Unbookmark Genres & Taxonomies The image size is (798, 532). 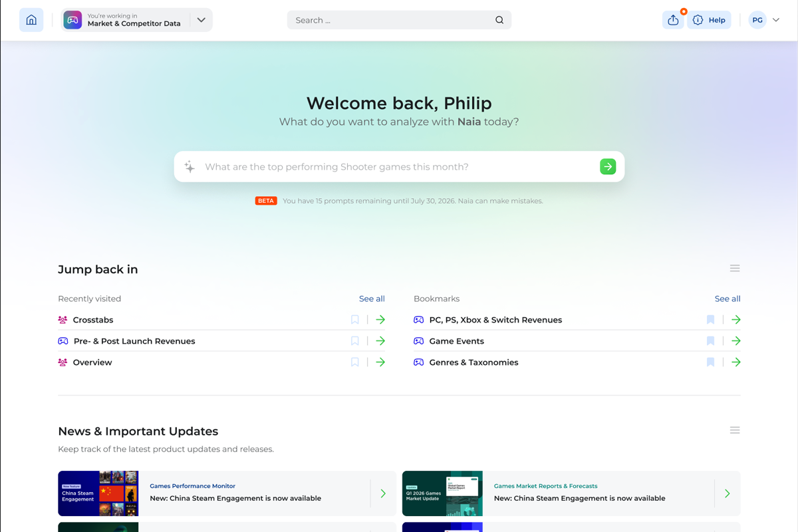coord(710,362)
